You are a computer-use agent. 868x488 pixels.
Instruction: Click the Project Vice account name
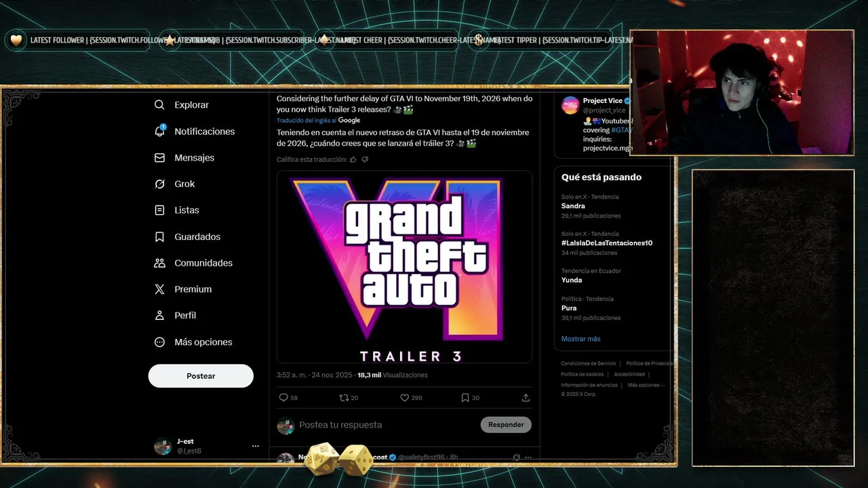[x=602, y=101]
